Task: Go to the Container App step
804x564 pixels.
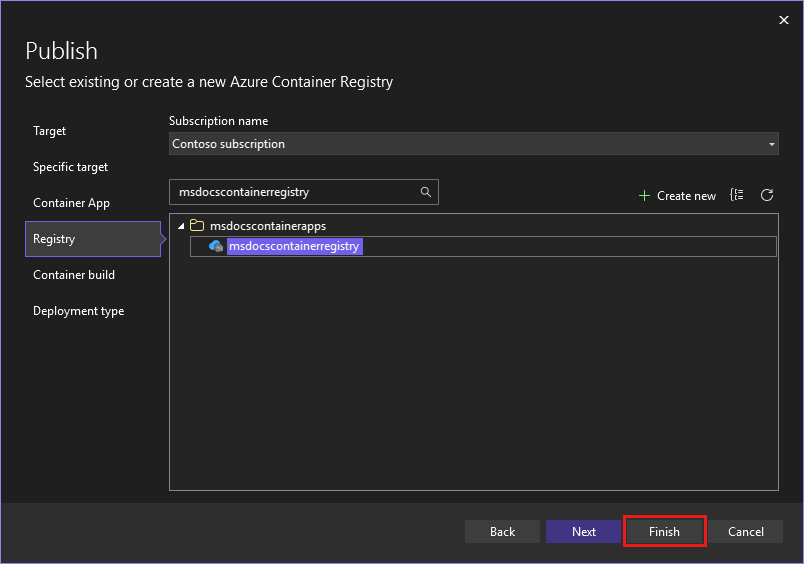Action: click(71, 203)
